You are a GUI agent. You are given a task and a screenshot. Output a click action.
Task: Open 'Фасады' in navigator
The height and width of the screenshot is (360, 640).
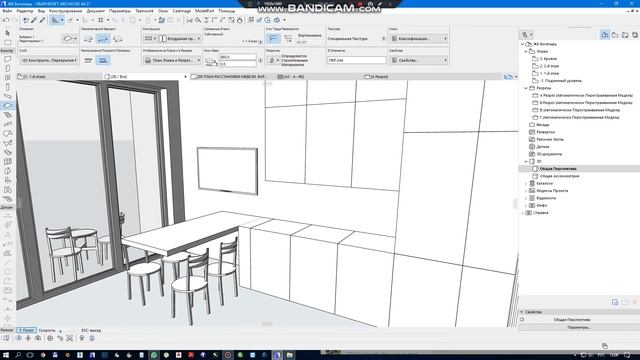tap(542, 125)
